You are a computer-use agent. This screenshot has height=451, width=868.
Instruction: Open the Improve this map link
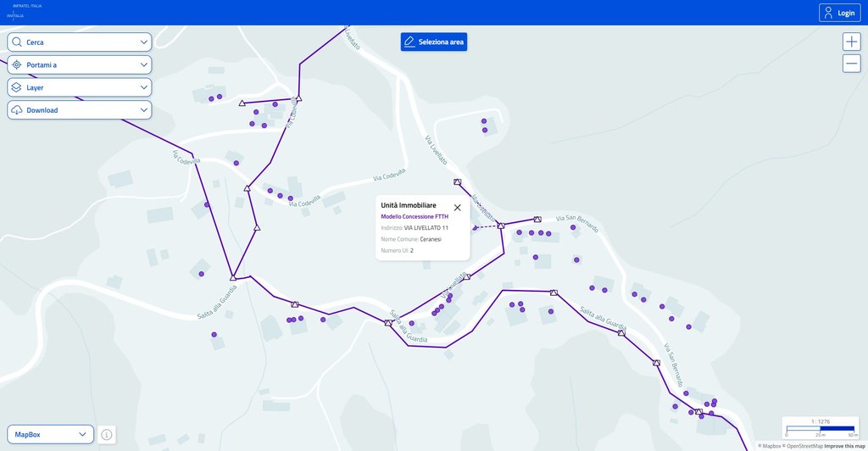pyautogui.click(x=843, y=446)
